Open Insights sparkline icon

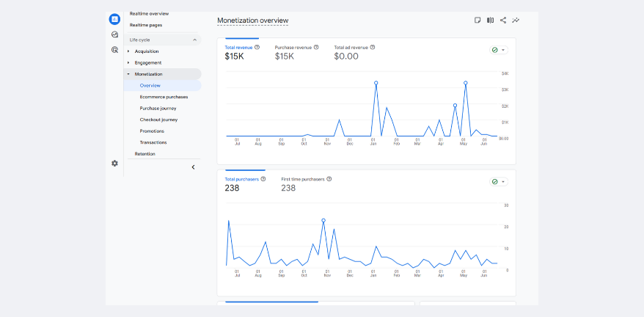click(516, 20)
